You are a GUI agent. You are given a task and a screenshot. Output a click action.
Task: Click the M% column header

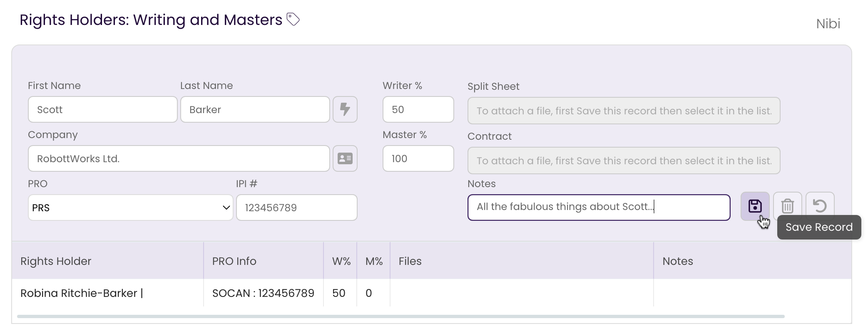374,261
